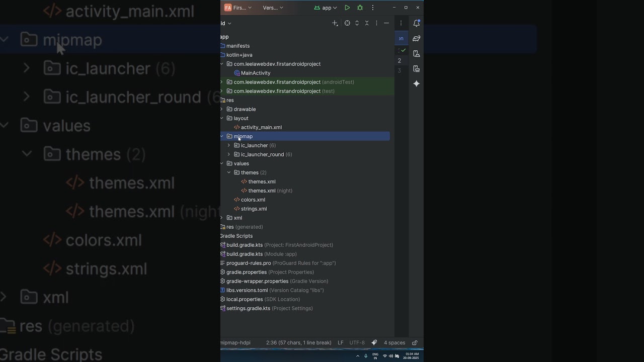This screenshot has width=644, height=362.
Task: Open project panel options menu
Action: [x=376, y=23]
